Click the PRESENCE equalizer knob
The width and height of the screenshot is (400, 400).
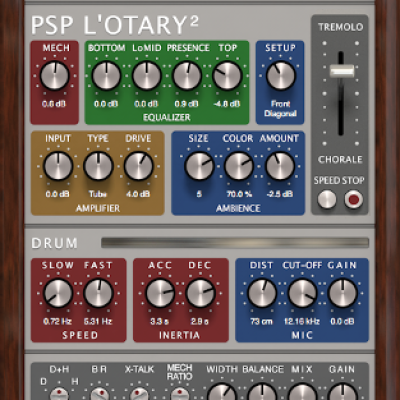187,76
